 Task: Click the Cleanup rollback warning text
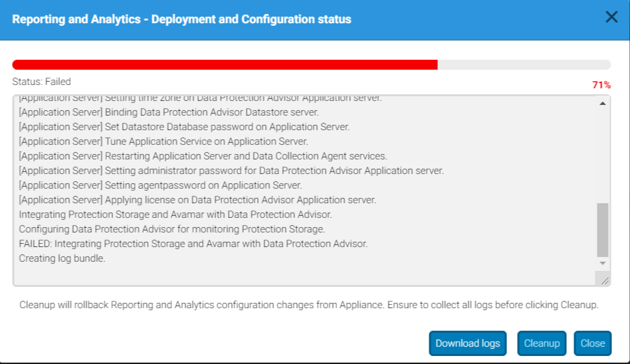309,306
